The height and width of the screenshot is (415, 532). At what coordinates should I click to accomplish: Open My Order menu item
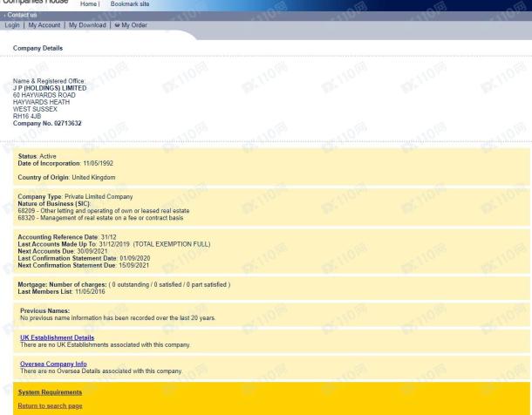(x=134, y=25)
